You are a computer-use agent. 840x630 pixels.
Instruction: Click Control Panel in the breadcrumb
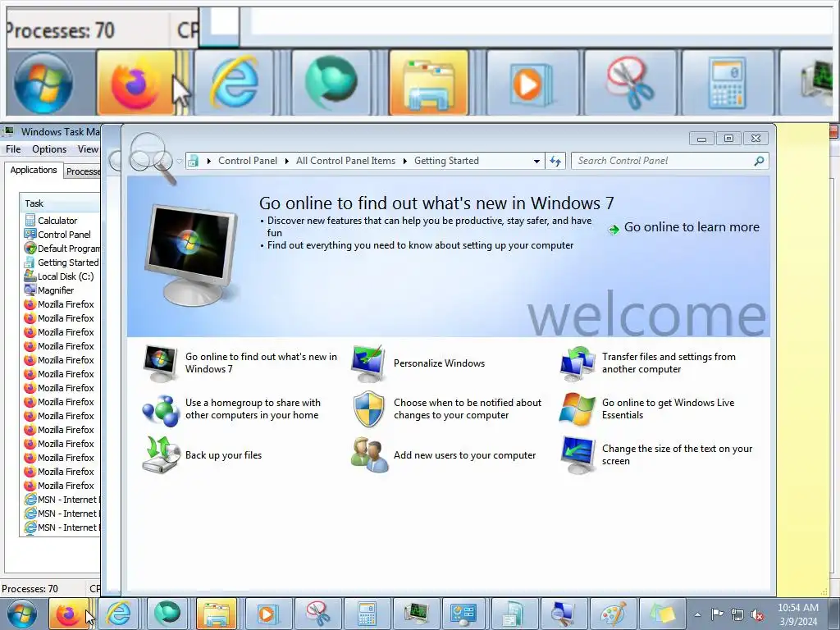pyautogui.click(x=248, y=161)
